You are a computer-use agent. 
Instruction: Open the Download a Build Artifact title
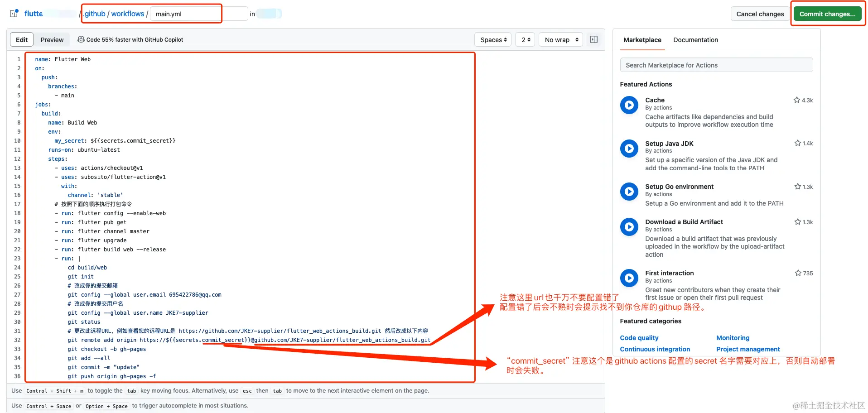point(684,222)
